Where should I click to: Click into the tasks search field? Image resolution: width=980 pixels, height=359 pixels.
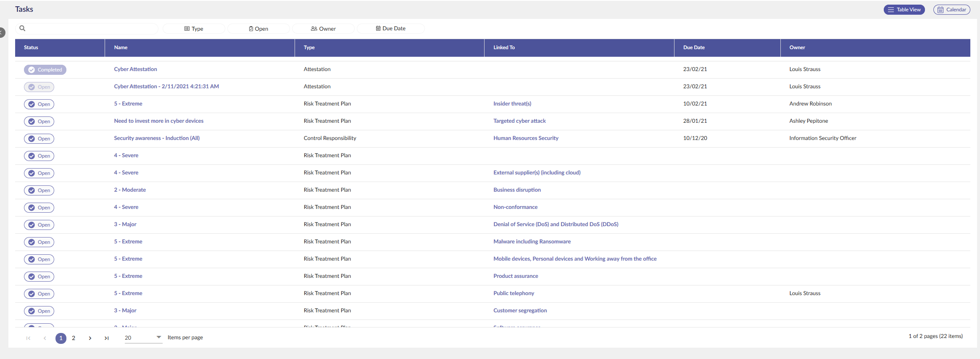87,28
